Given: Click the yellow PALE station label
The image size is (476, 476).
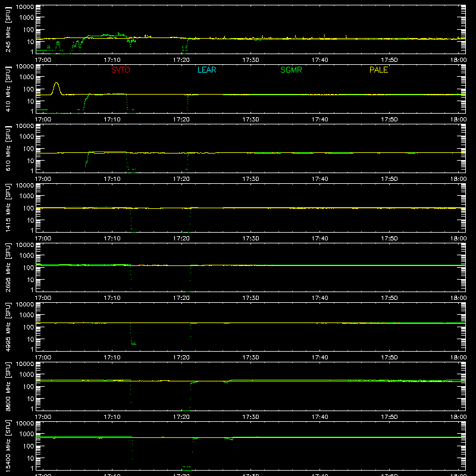Looking at the screenshot, I should pyautogui.click(x=378, y=70).
